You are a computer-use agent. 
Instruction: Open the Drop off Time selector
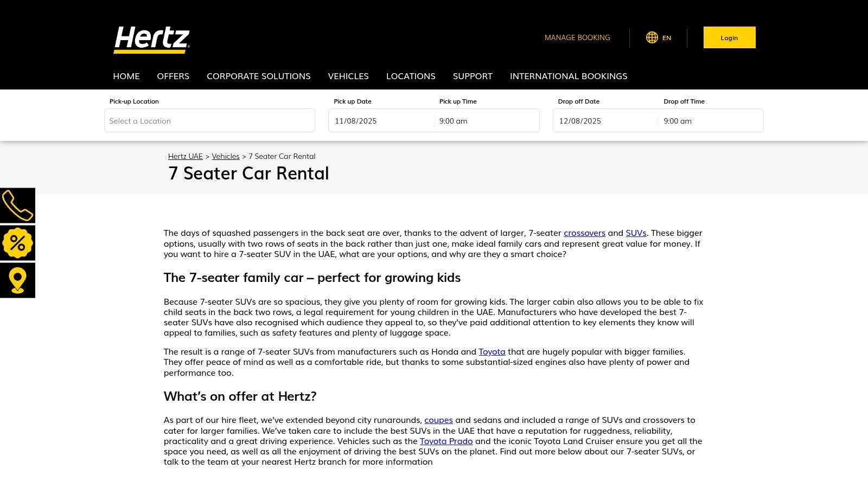[711, 120]
